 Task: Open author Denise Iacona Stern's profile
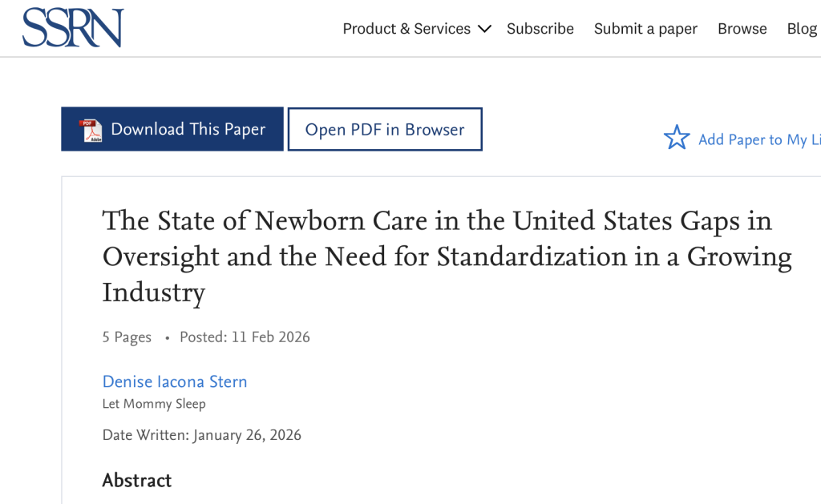(175, 381)
